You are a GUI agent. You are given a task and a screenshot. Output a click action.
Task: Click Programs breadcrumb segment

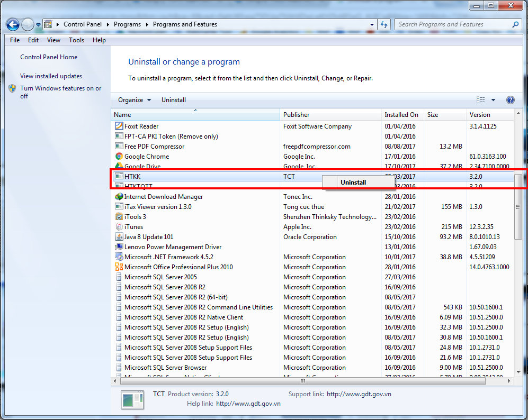click(x=127, y=24)
